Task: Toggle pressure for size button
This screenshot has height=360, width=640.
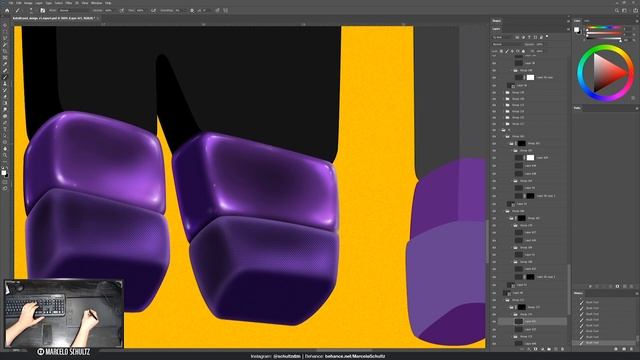Action: [218, 10]
